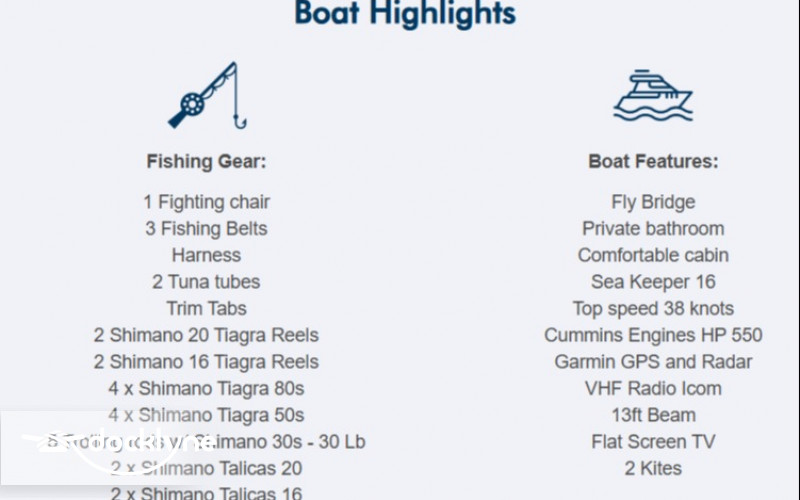The height and width of the screenshot is (500, 800).
Task: Click 'Top speed 38 knots' text
Action: (x=653, y=308)
